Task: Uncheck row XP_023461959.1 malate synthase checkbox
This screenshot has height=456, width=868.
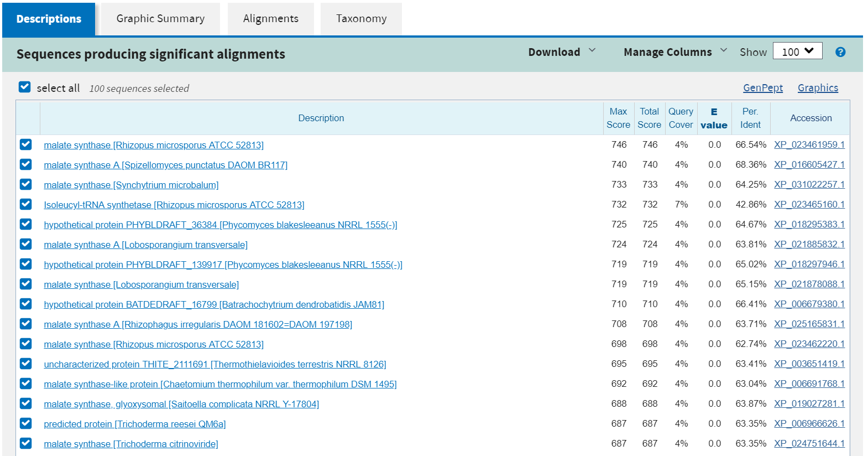Action: (x=25, y=144)
